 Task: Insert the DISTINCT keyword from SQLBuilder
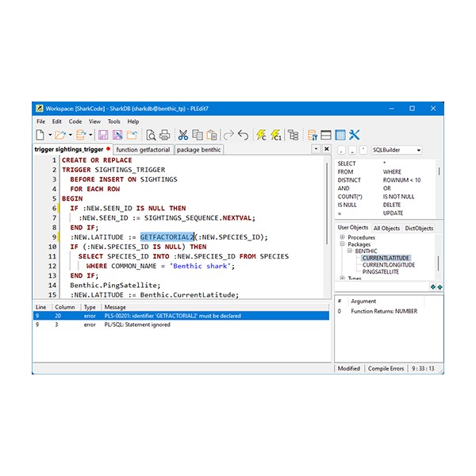(x=350, y=180)
